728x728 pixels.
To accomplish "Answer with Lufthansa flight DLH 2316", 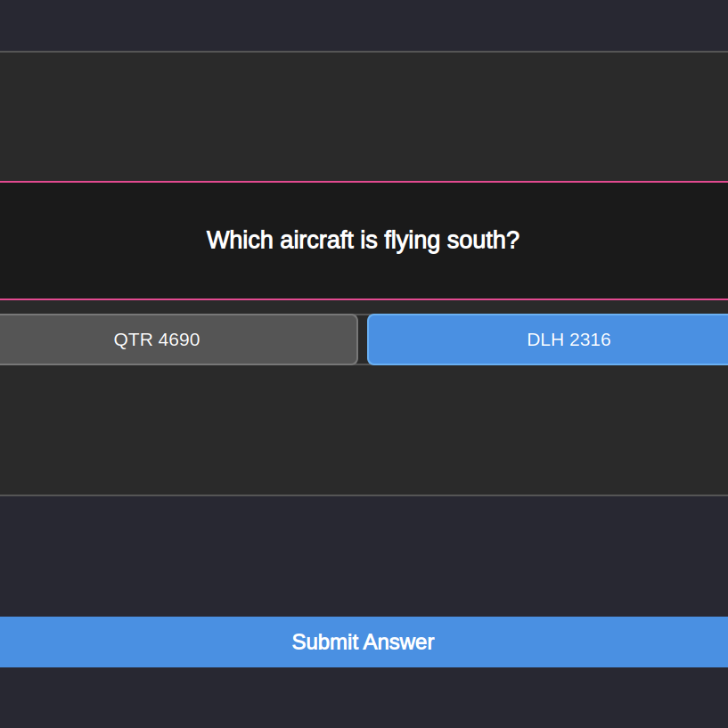I will 568,339.
